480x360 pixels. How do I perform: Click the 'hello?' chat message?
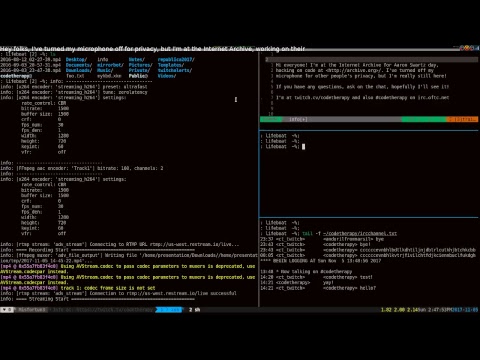(x=368, y=288)
